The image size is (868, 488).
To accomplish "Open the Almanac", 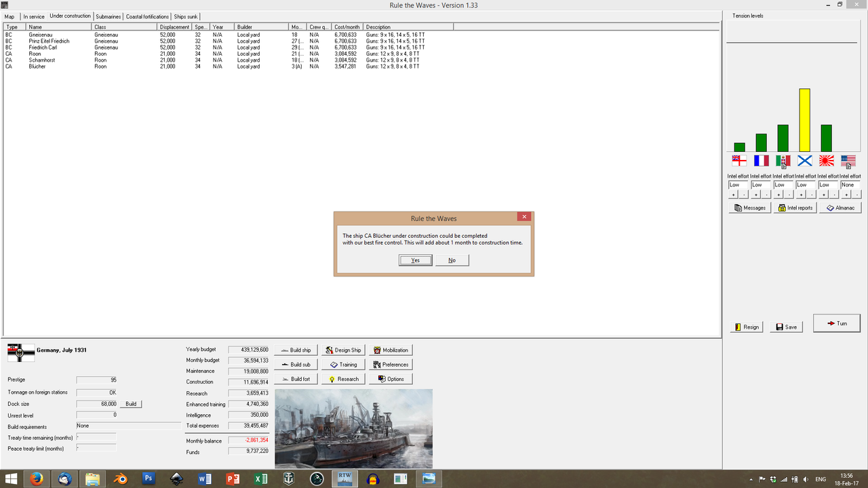I will pyautogui.click(x=840, y=207).
